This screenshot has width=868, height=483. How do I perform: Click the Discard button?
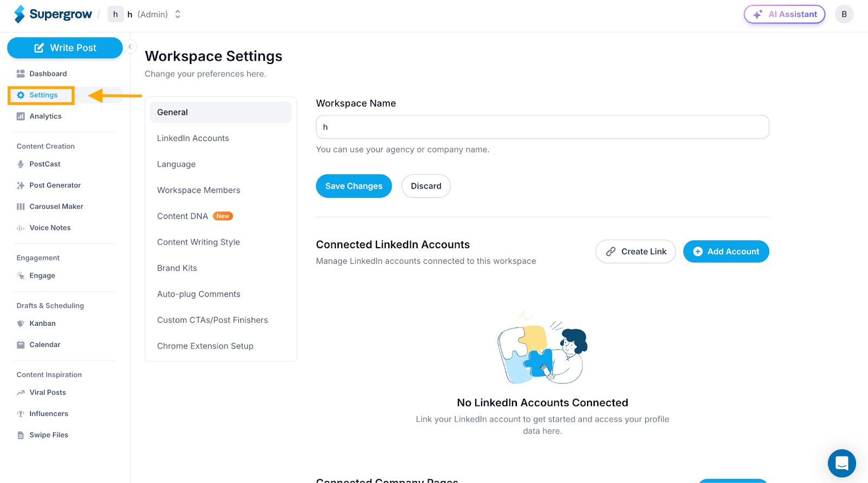point(426,186)
